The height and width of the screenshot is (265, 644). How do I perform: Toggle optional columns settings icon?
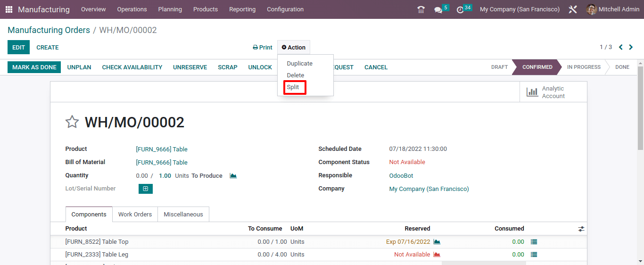[x=581, y=229]
